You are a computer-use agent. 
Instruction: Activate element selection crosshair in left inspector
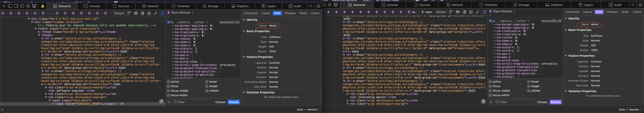click(28, 6)
